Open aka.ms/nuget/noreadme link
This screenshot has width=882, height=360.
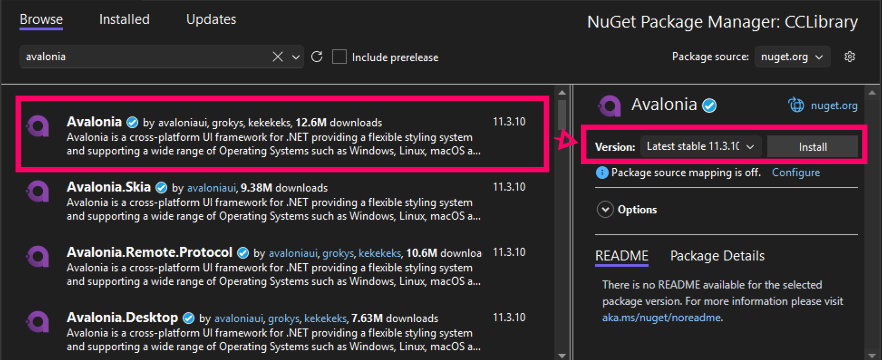click(x=661, y=317)
